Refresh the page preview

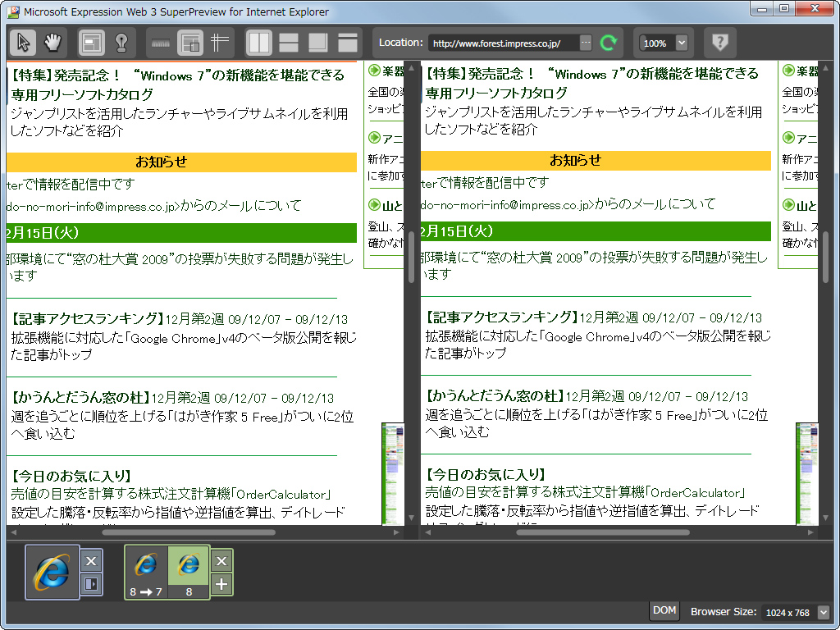[609, 42]
